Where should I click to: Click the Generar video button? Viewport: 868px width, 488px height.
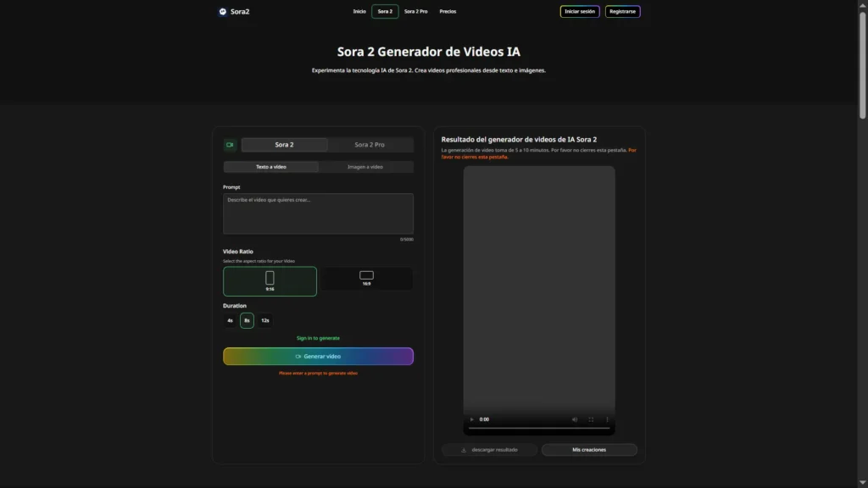click(x=319, y=357)
